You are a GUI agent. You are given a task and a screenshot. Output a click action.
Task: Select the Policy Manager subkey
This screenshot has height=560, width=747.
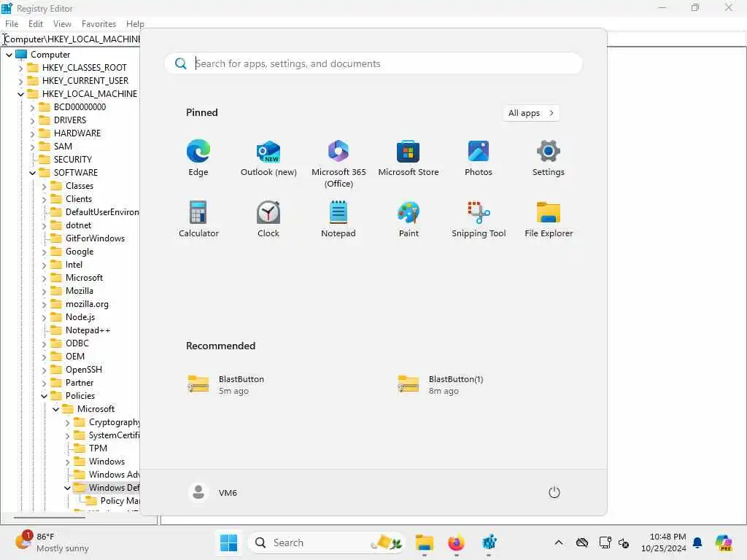120,500
